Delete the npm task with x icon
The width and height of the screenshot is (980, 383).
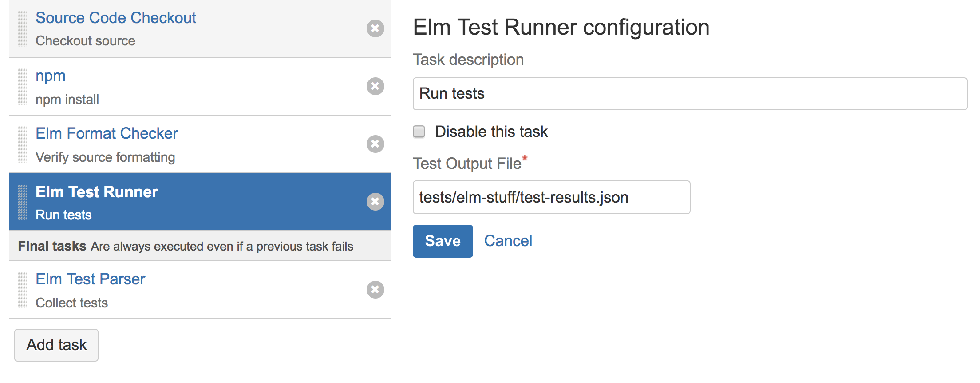375,86
